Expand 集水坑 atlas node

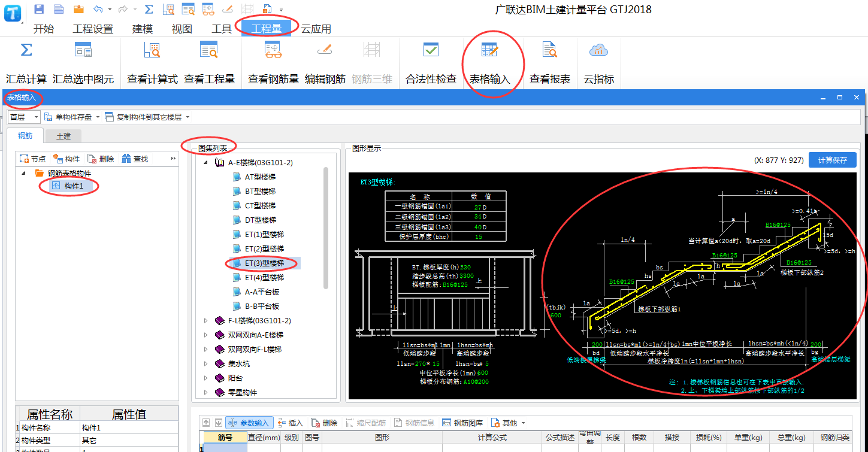tap(205, 363)
